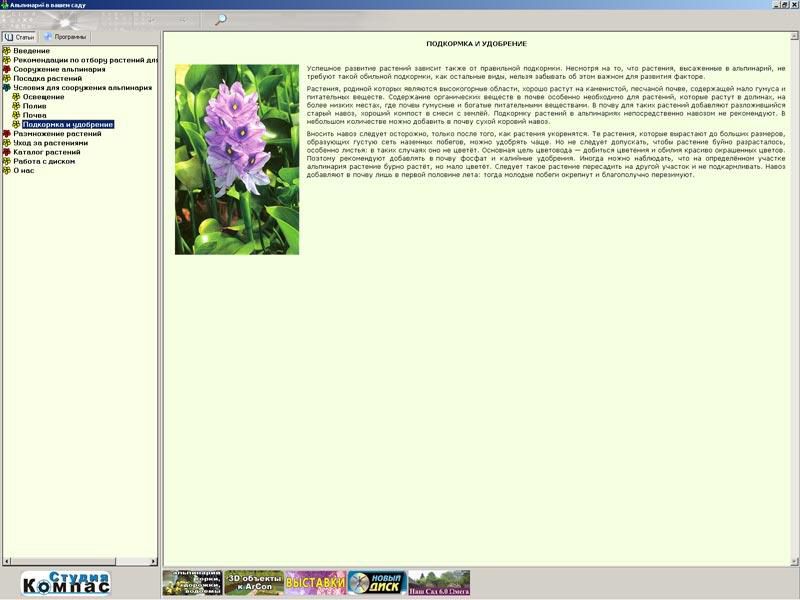Expand the Размножение растений section
Screen dimensions: 800x600
[x=7, y=134]
